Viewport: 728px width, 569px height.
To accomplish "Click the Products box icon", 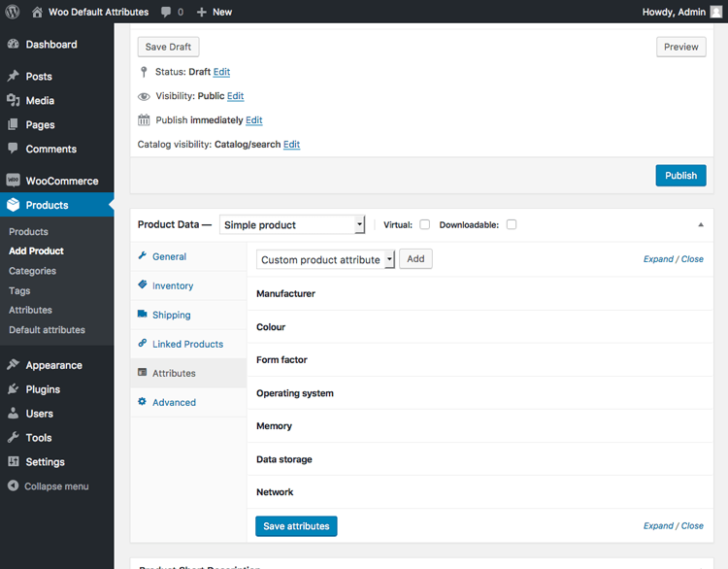I will pyautogui.click(x=14, y=205).
